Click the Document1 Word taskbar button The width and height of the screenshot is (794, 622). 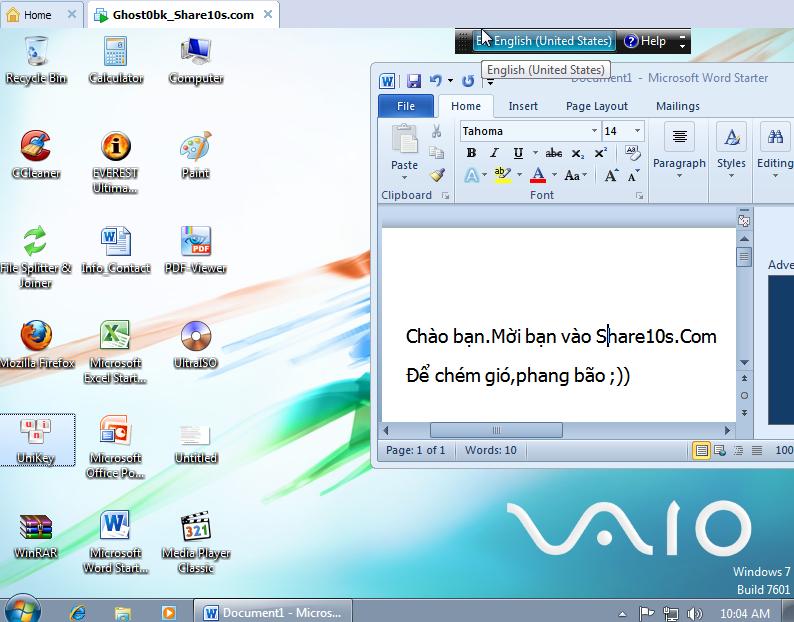click(273, 613)
